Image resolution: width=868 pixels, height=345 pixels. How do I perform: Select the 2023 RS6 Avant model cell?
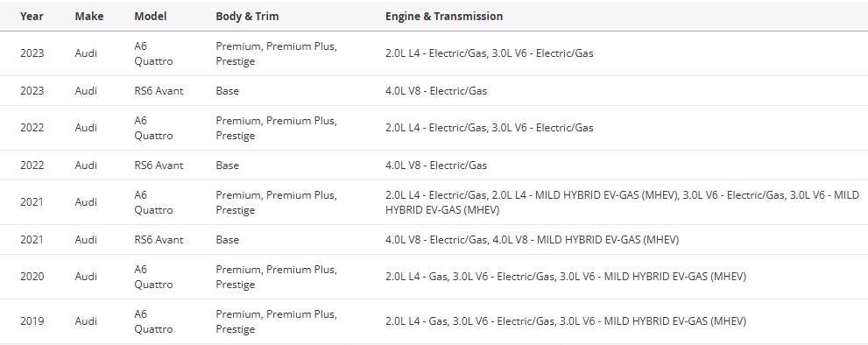(x=159, y=91)
